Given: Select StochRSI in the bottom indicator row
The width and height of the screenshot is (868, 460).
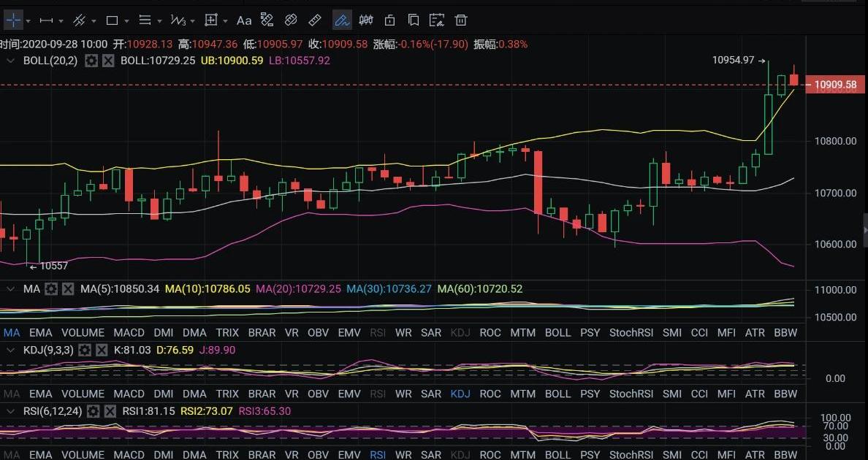Looking at the screenshot, I should (x=631, y=455).
